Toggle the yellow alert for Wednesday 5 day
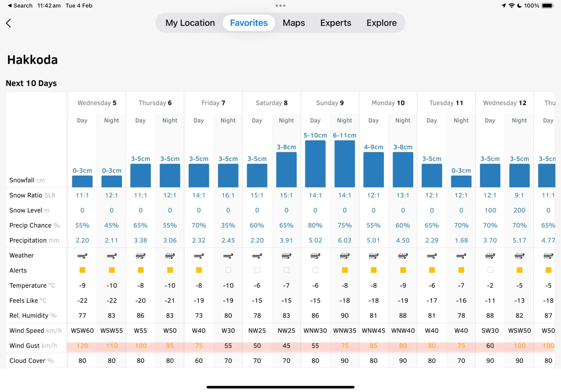Viewport: 561px width, 392px height. [82, 270]
